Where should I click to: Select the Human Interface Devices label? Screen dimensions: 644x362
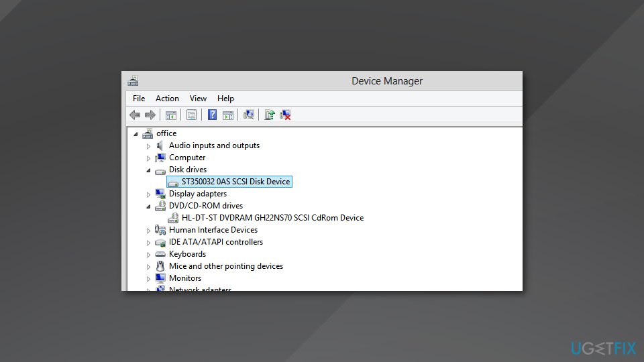[x=213, y=230]
